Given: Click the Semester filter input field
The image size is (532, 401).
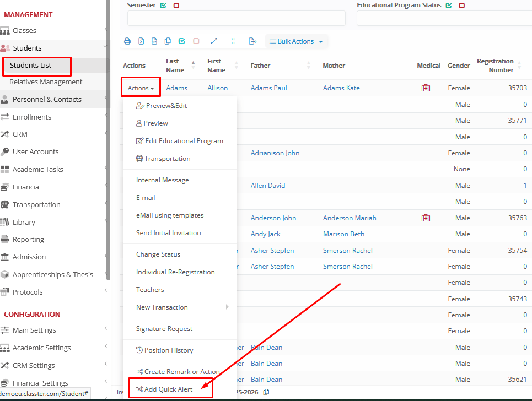Looking at the screenshot, I should (236, 18).
